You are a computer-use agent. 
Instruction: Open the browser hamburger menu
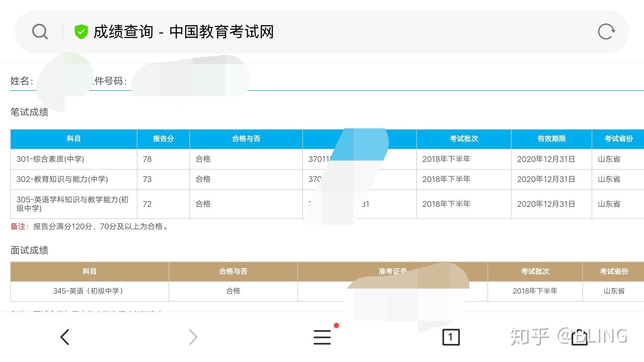[x=322, y=337]
